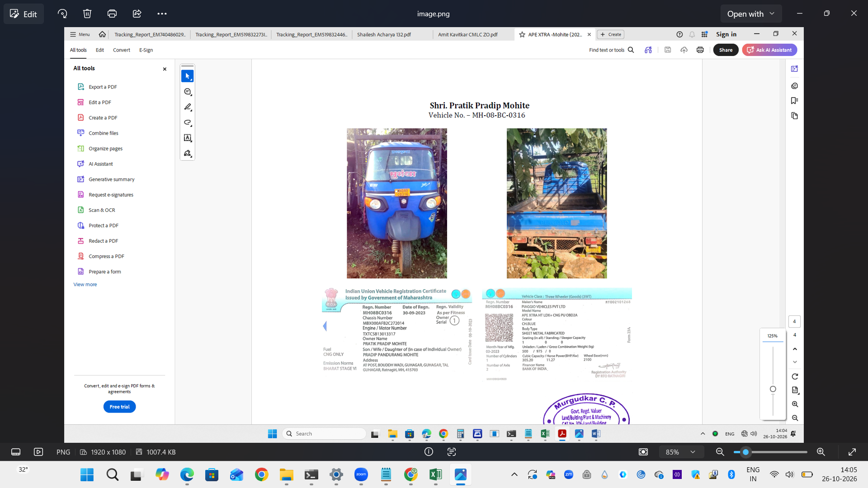
Task: Adjust the Acrobat 125% zoom slider handle
Action: point(773,389)
